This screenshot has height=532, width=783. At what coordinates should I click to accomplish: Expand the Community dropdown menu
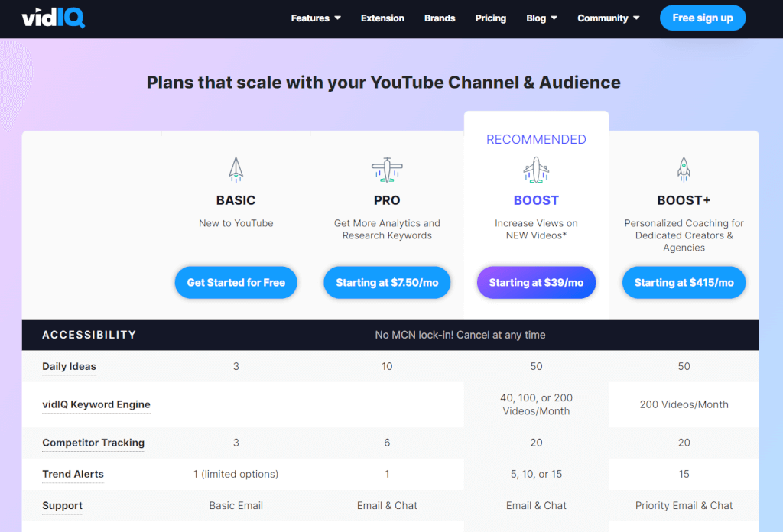pyautogui.click(x=608, y=18)
